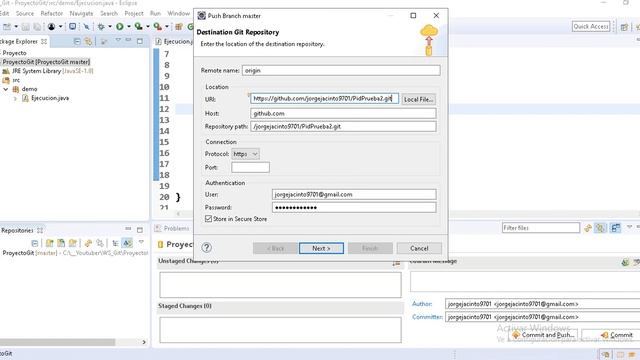Toggle the highlighted label icon in Repositories toolbar
640x360 pixels.
click(127, 243)
